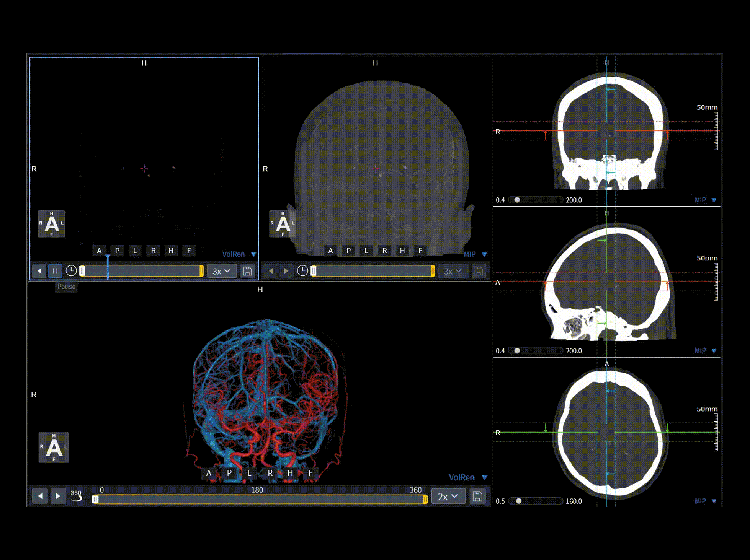Click orientation cube in bottom 3D view
The image size is (750, 560).
(x=54, y=447)
